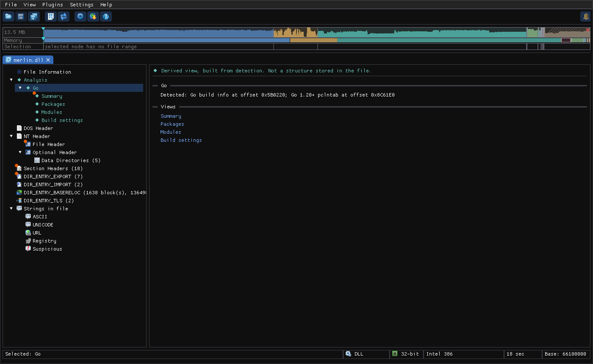Select ASCII under Strings in file

coord(40,217)
